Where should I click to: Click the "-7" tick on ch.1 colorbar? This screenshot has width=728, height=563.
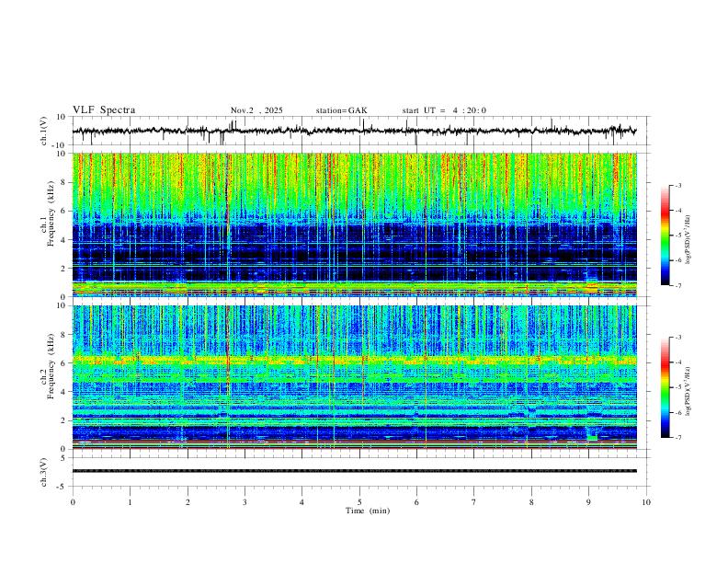(677, 285)
